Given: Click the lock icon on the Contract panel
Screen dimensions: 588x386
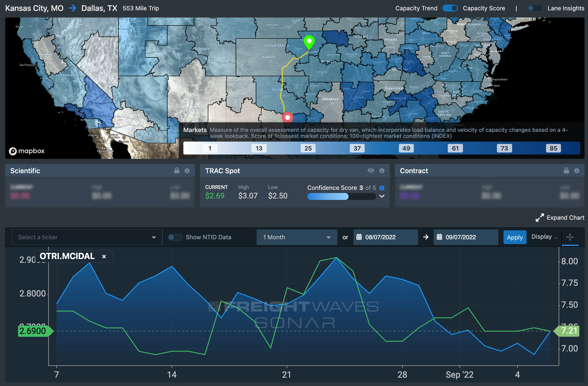Looking at the screenshot, I should click(566, 171).
